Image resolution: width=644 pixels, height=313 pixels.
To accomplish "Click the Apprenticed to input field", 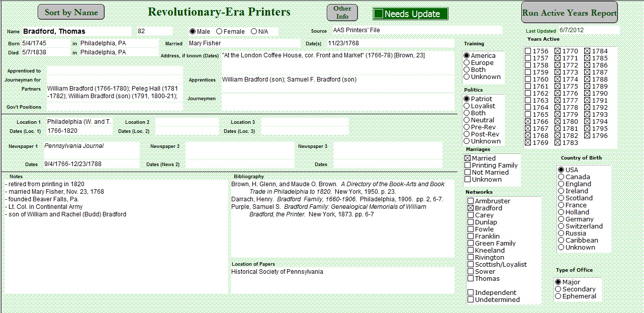I will [115, 71].
